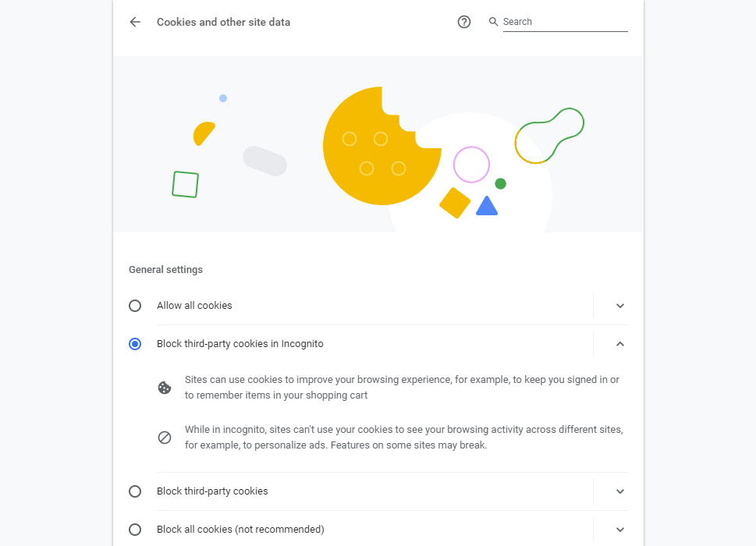Image resolution: width=756 pixels, height=546 pixels.
Task: Collapse Block third-party cookies in Incognito details
Action: [x=620, y=344]
